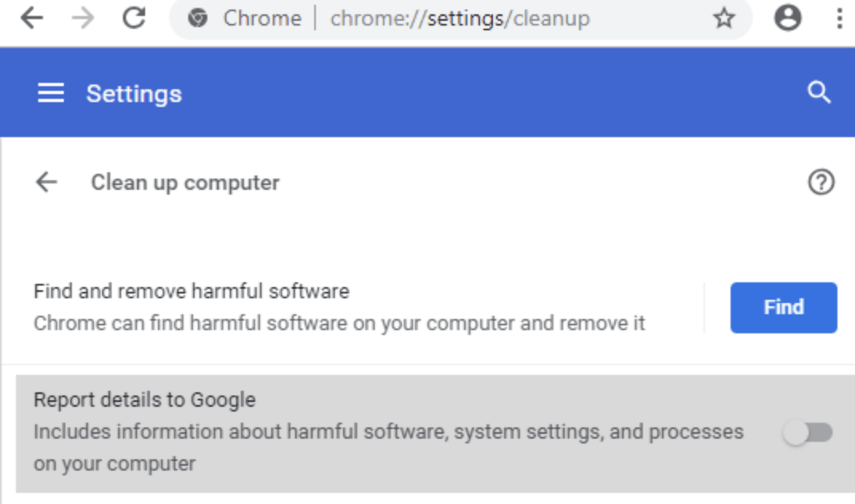Click the Report details to Google label
This screenshot has width=855, height=504.
tap(144, 400)
